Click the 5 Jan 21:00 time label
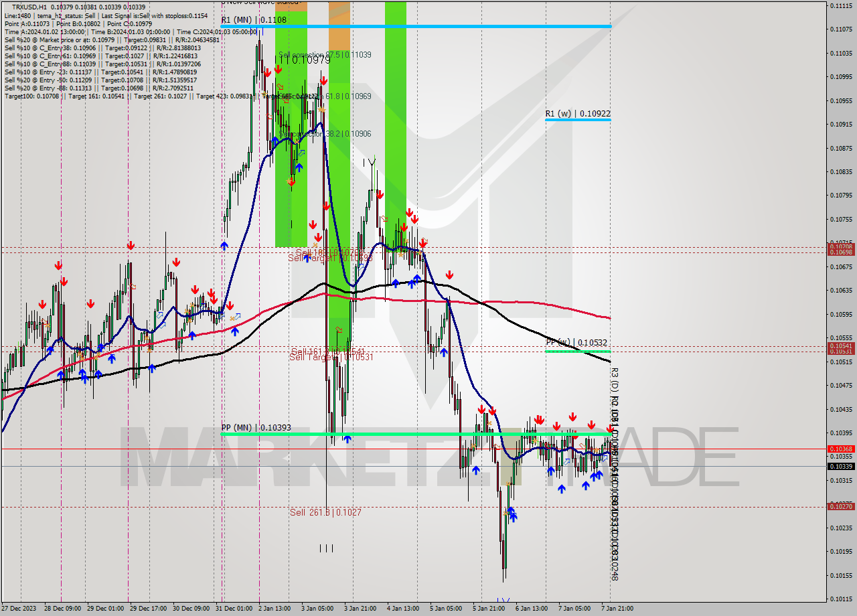Screen dimensions: 857x616 click(487, 609)
